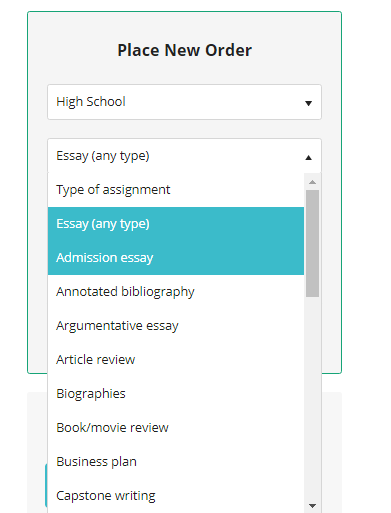The height and width of the screenshot is (513, 391).
Task: Pick Annotated bibliography from the list
Action: tap(176, 292)
